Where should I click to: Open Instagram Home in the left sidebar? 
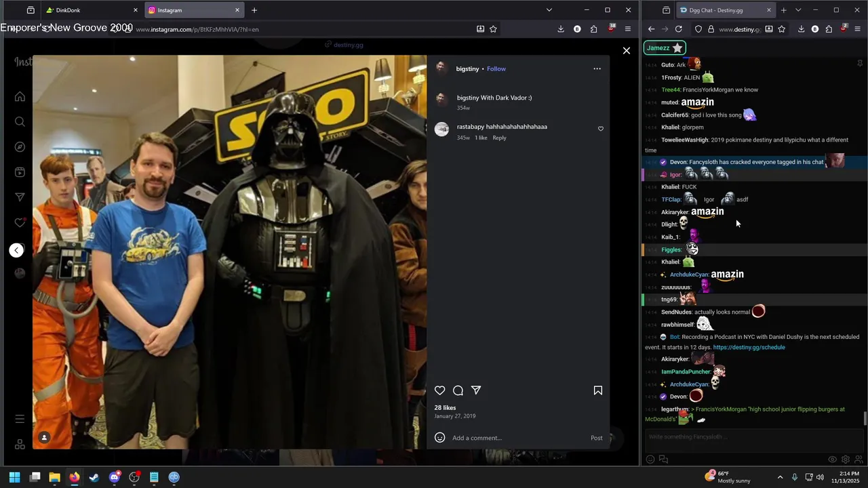point(20,96)
